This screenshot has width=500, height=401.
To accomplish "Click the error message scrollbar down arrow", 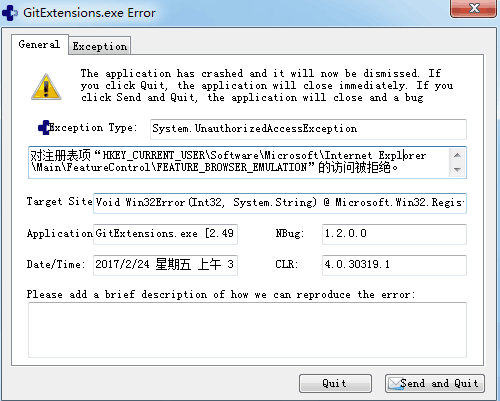I will [457, 170].
